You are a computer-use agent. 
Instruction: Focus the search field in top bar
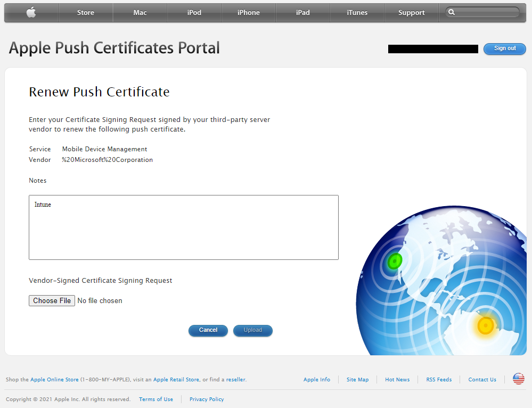tap(482, 12)
